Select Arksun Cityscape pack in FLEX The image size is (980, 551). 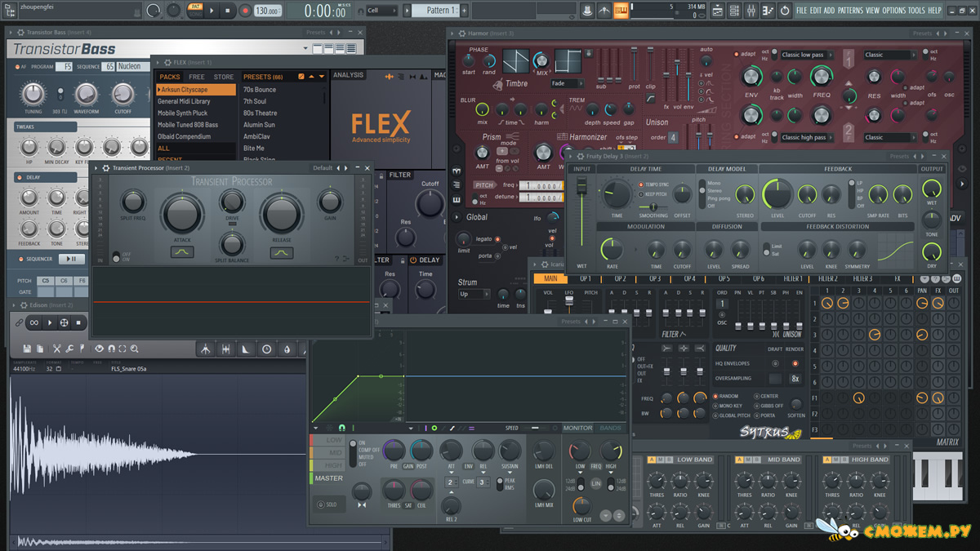(x=195, y=90)
